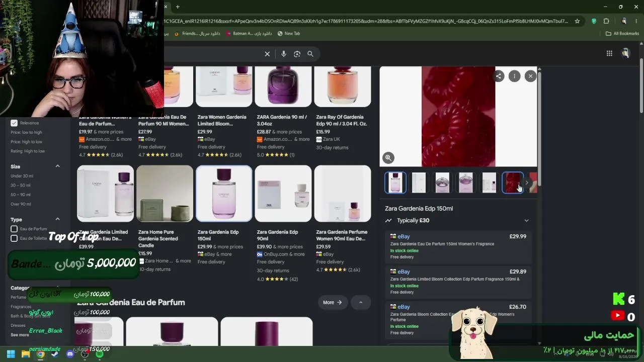Open Steam from the taskbar
Screen dimensions: 644x362
pyautogui.click(x=55, y=354)
